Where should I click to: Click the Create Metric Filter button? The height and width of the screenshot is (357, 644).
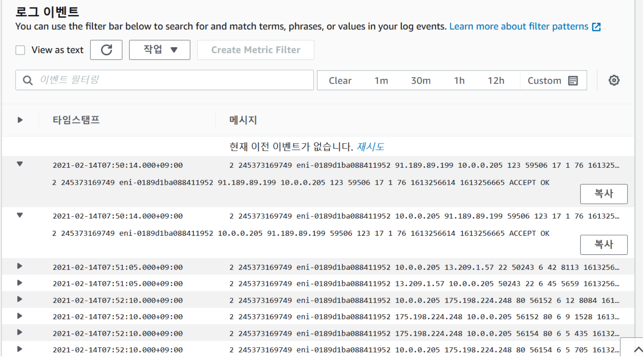256,50
